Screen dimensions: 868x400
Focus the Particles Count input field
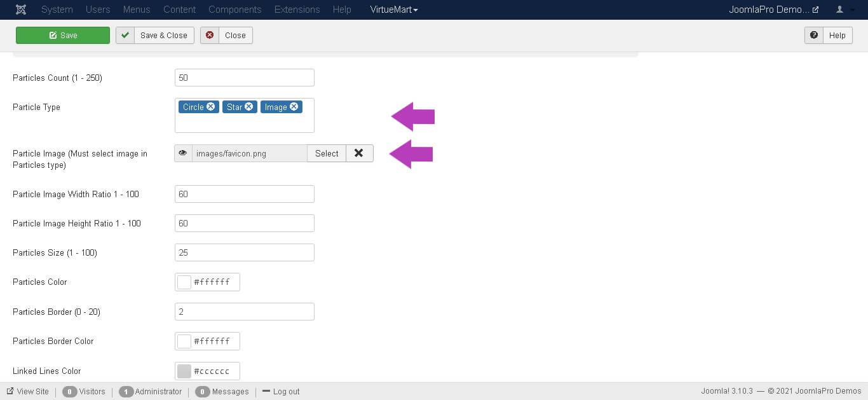click(244, 78)
